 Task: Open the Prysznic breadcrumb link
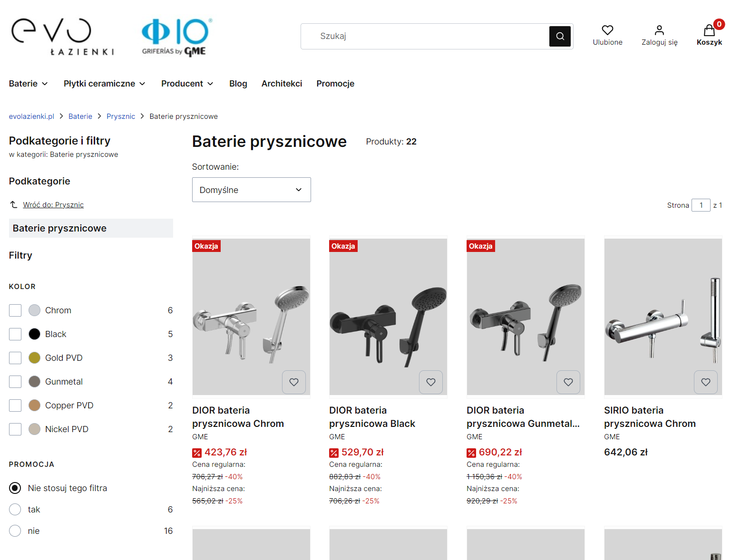121,116
